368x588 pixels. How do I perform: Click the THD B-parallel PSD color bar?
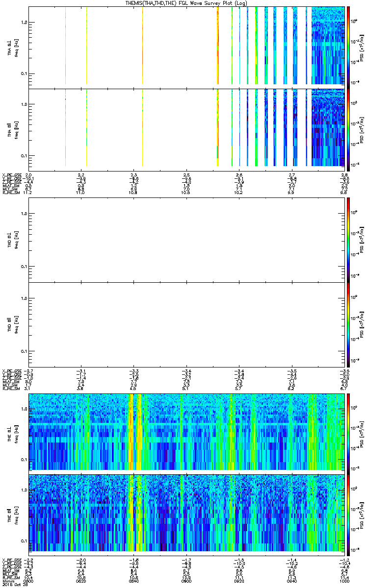pyautogui.click(x=348, y=324)
